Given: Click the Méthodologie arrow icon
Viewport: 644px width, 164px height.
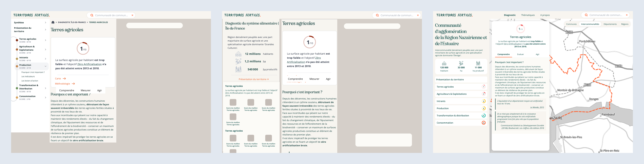Looking at the screenshot, I should (x=73, y=84).
